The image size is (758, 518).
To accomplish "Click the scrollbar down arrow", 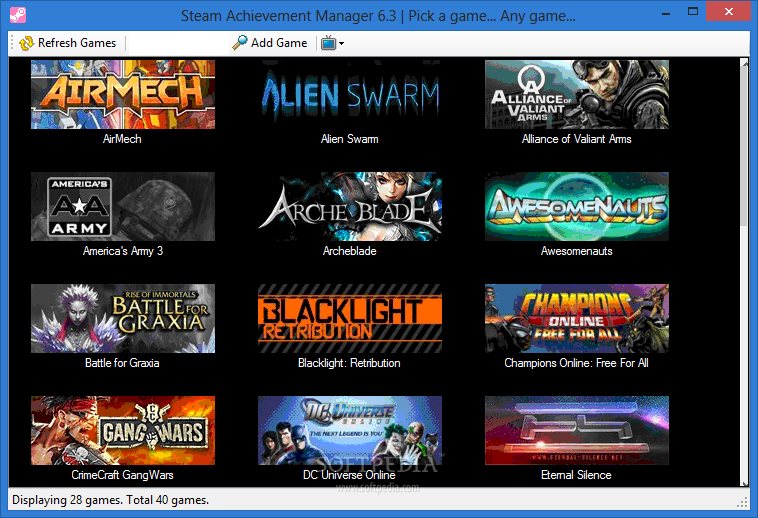I will tap(744, 480).
